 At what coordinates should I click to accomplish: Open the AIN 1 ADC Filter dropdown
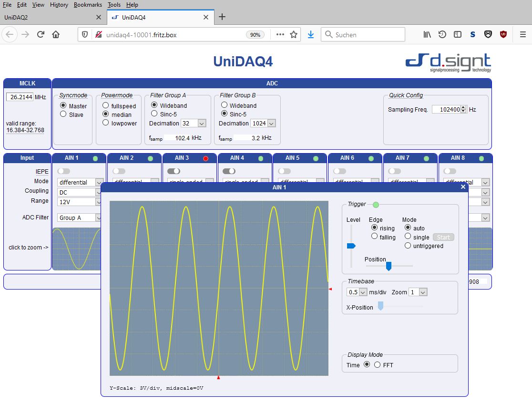point(80,218)
